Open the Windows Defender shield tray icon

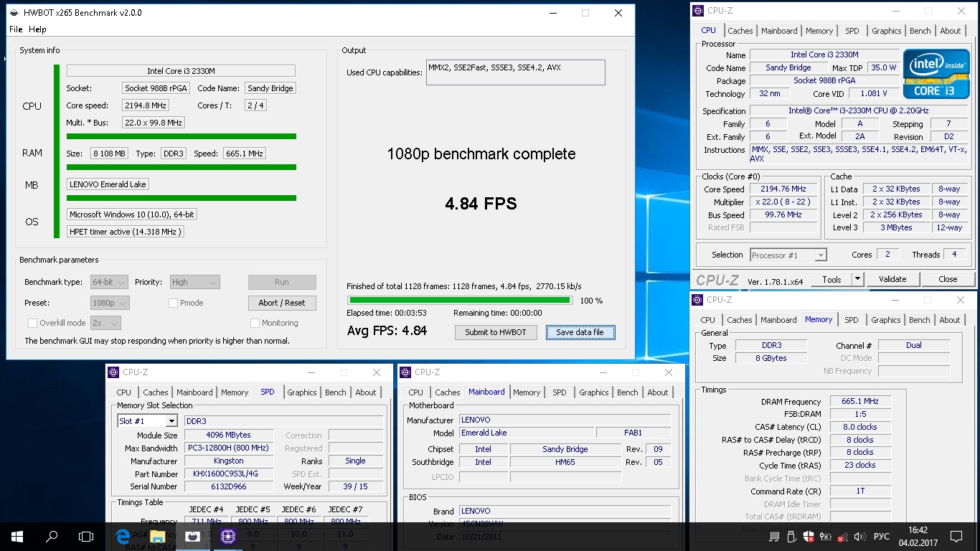[808, 537]
